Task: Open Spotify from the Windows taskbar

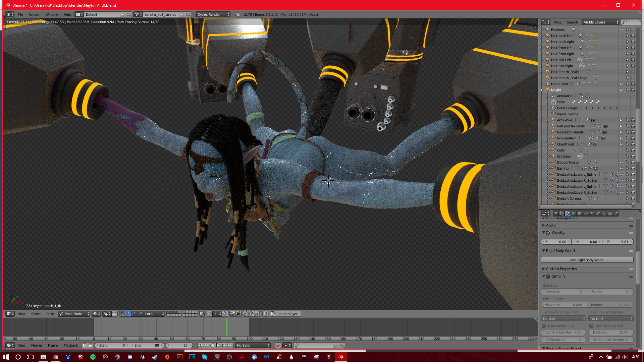Action: point(93,357)
